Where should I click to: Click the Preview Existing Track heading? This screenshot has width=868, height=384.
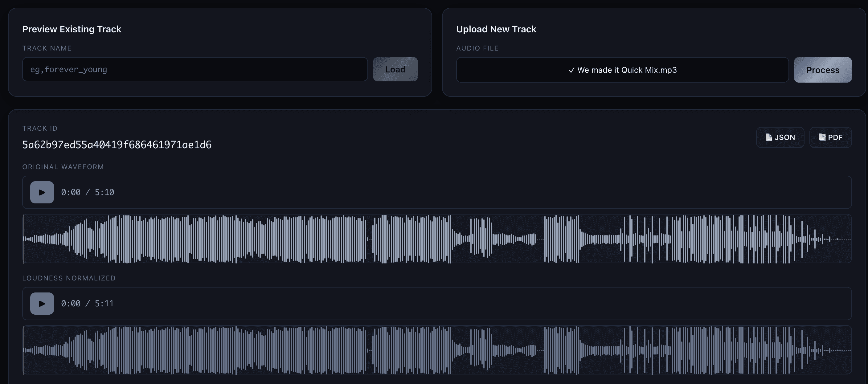[72, 29]
